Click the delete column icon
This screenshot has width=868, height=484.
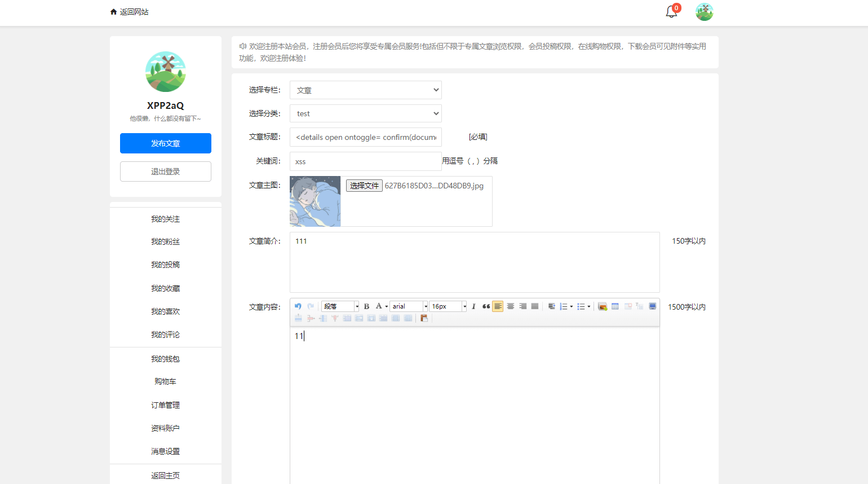pyautogui.click(x=335, y=318)
